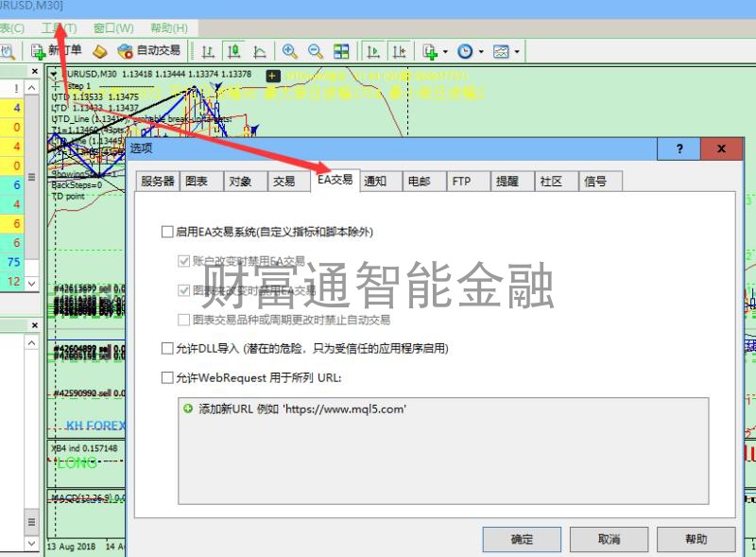Zoom in on the chart
756x557 pixels.
point(290,51)
